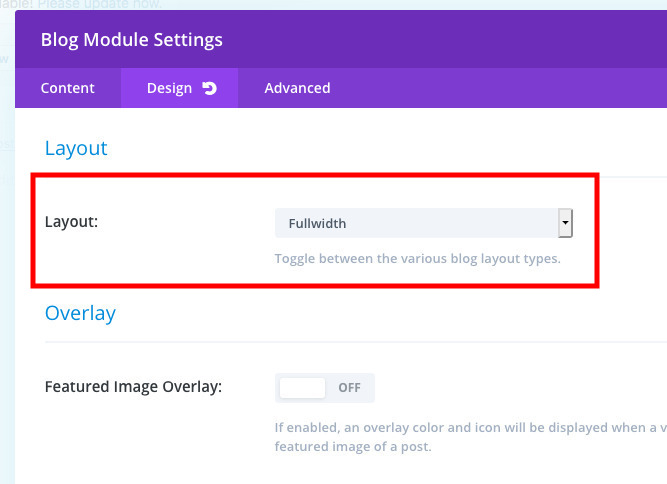
Task: Open the Advanced tab
Action: coord(297,88)
